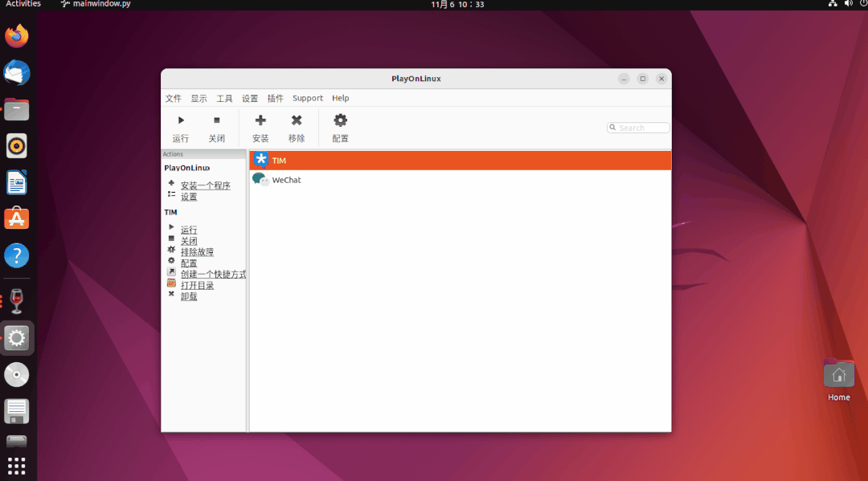Click the mainwindow.py app menu in top bar
Viewport: 868px width, 481px height.
96,5
